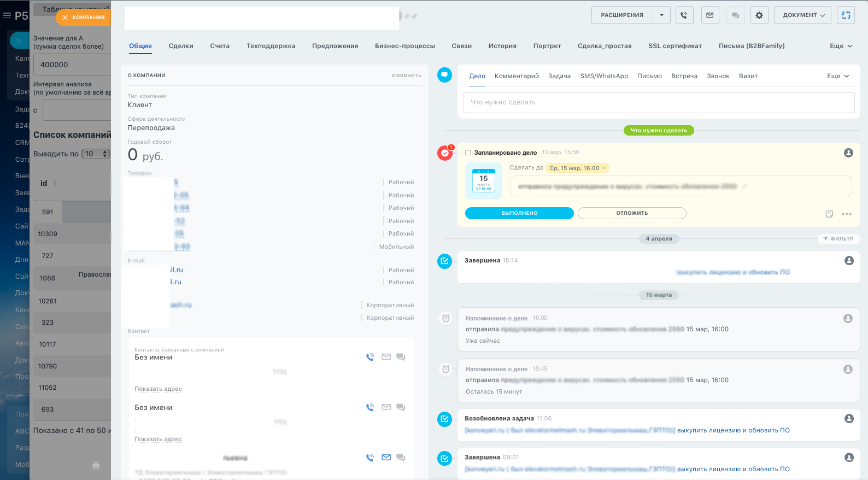
Task: Tick the 'Запланировано дело' checkbox
Action: [x=468, y=153]
